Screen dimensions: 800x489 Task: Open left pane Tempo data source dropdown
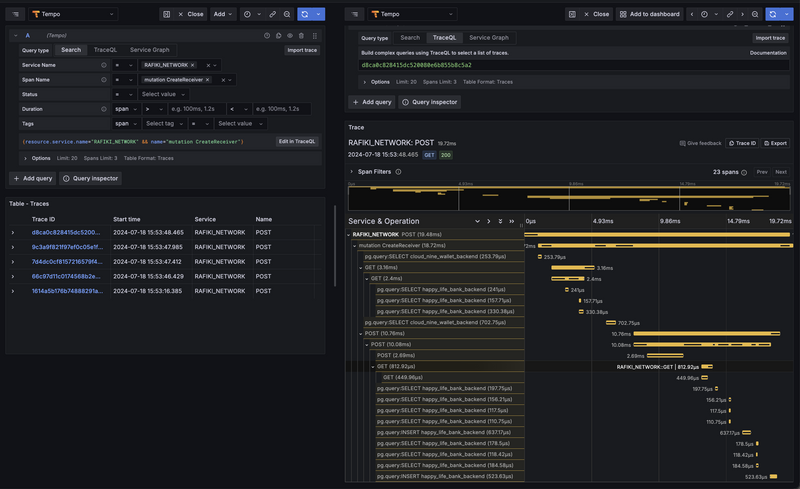click(73, 14)
